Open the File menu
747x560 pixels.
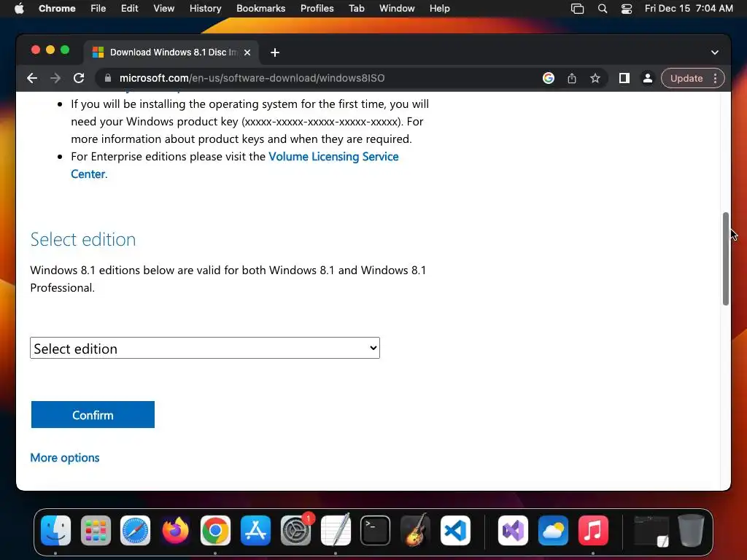pos(98,8)
